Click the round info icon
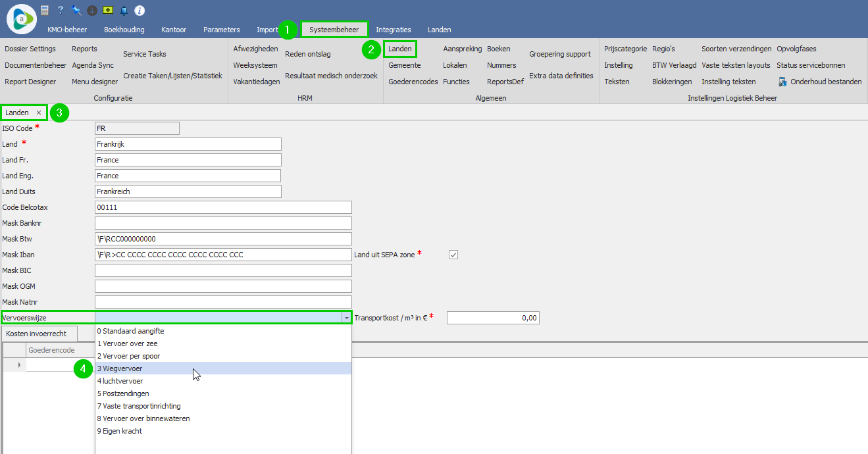Screen dimensions: 868x454 pos(140,11)
